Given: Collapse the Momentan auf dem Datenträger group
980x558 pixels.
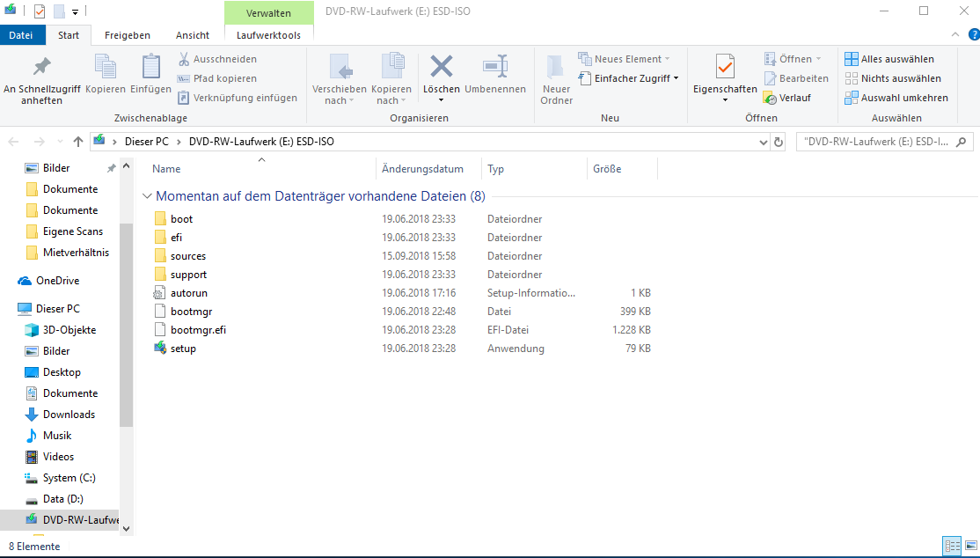Looking at the screenshot, I should pos(147,196).
